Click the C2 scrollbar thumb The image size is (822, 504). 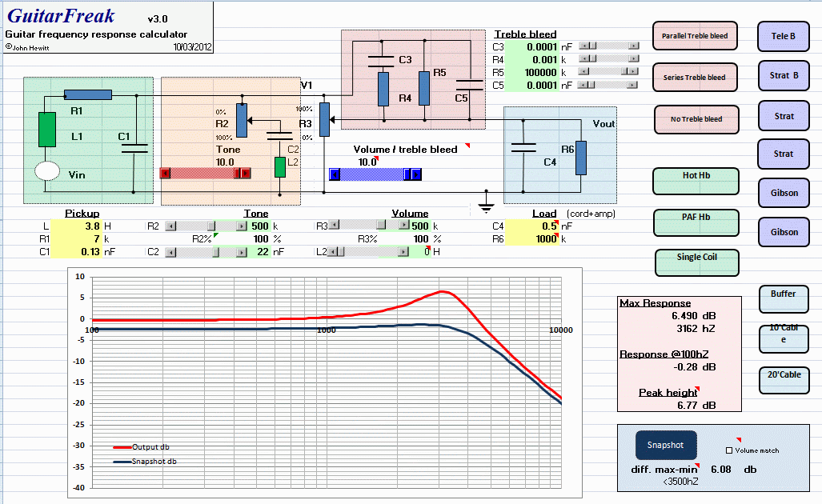pyautogui.click(x=215, y=252)
